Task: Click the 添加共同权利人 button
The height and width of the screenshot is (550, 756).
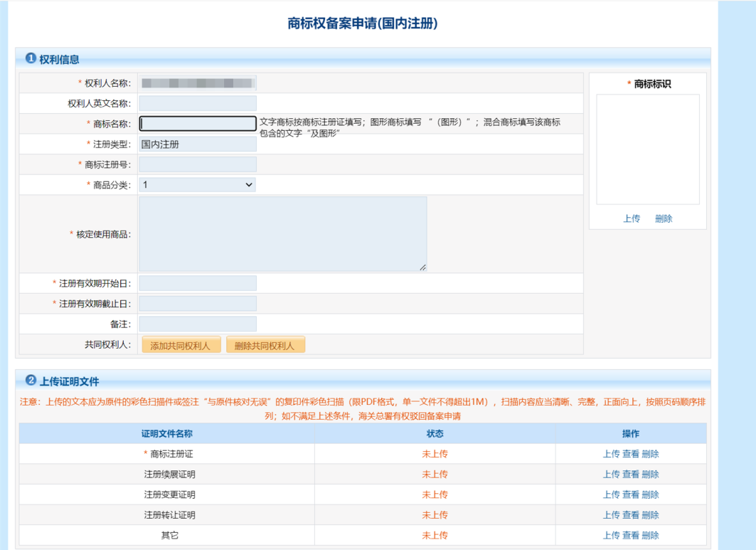Action: (x=181, y=345)
